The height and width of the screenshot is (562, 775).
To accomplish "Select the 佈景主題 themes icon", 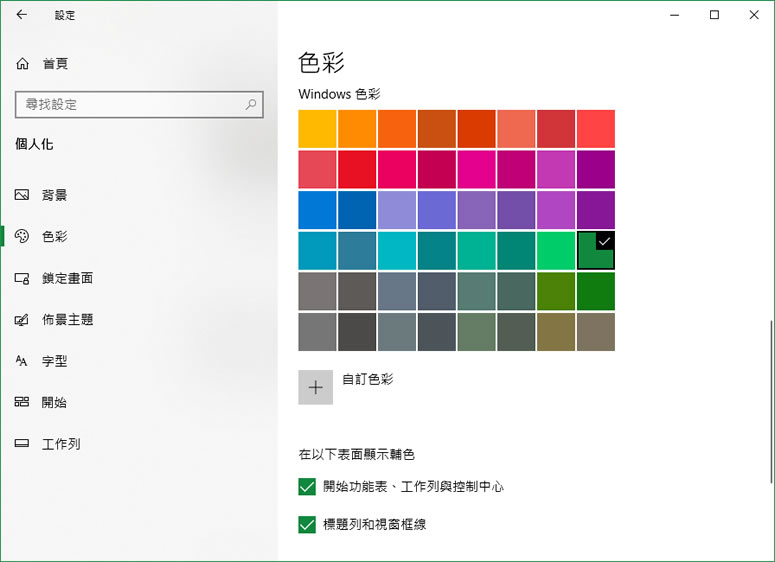I will pos(22,320).
